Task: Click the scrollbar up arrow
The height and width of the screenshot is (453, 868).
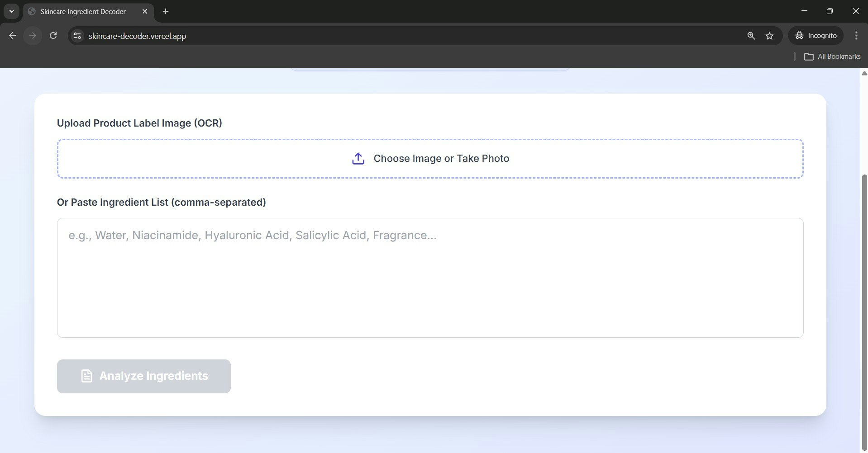Action: [864, 73]
